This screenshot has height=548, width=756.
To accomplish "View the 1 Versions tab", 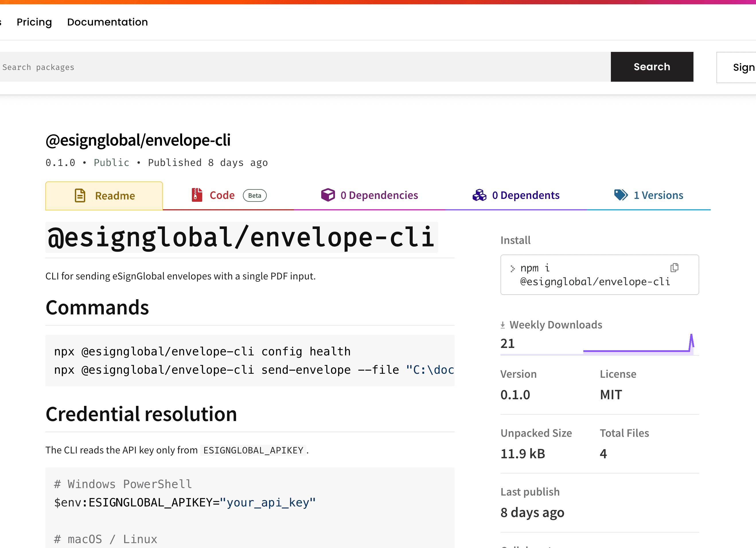I will tap(649, 195).
